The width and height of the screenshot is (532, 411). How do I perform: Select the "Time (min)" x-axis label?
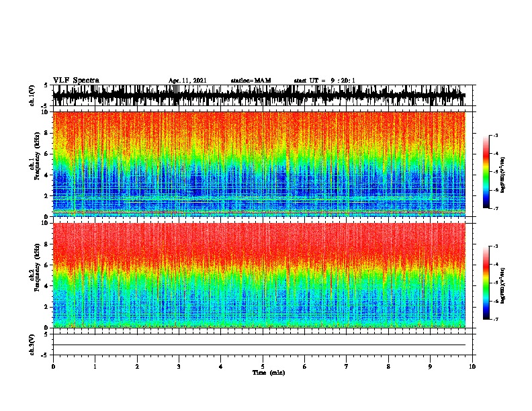point(269,373)
